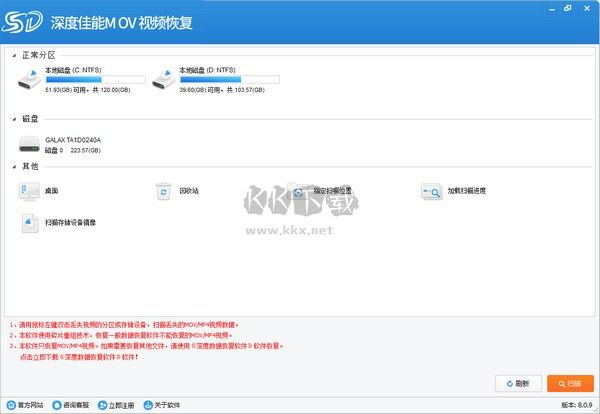
Task: Click the 加载扫描进度 load progress icon
Action: click(x=431, y=191)
